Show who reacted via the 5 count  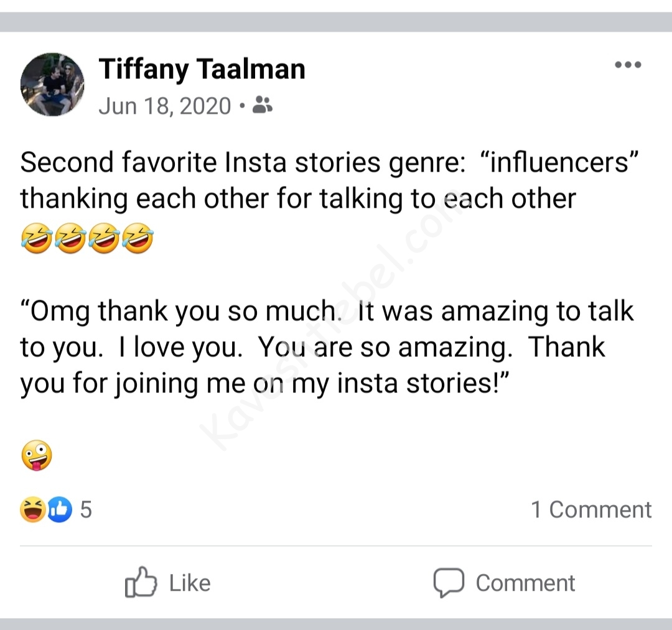point(86,510)
